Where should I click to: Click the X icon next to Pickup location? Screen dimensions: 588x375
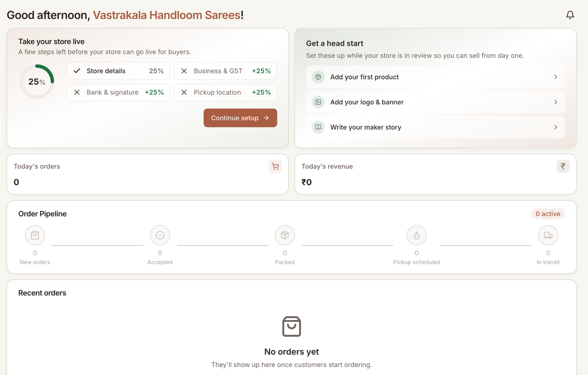[x=184, y=92]
